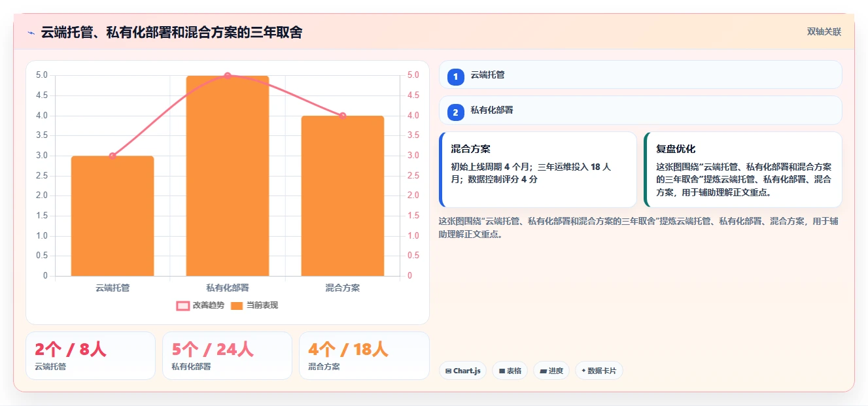868x406 pixels.
Task: Open the 云端托管 list item
Action: click(x=640, y=75)
